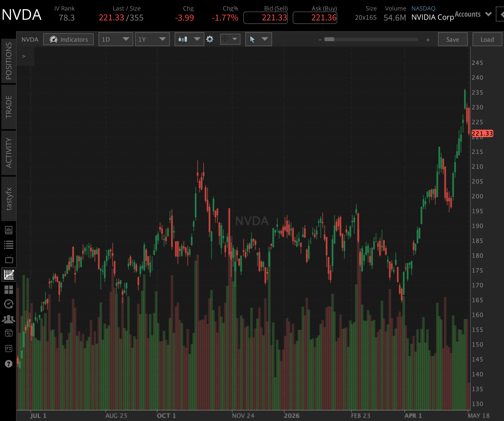
Task: Open the 1D interval dropdown
Action: (116, 39)
